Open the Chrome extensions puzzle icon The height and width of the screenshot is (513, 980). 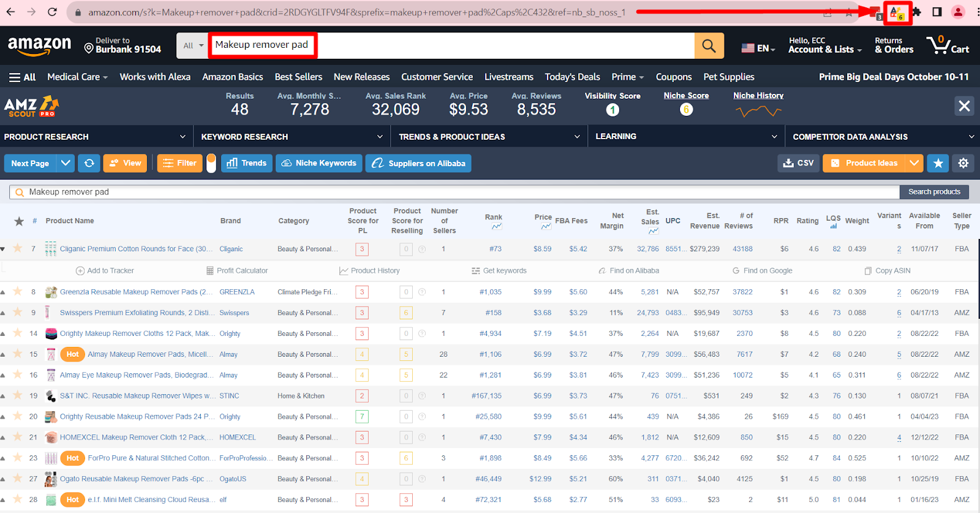point(916,12)
